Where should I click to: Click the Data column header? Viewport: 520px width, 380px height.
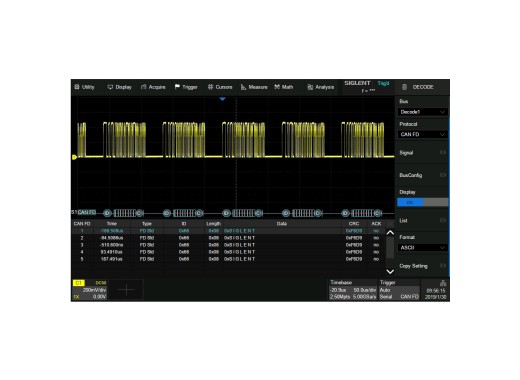coord(282,224)
